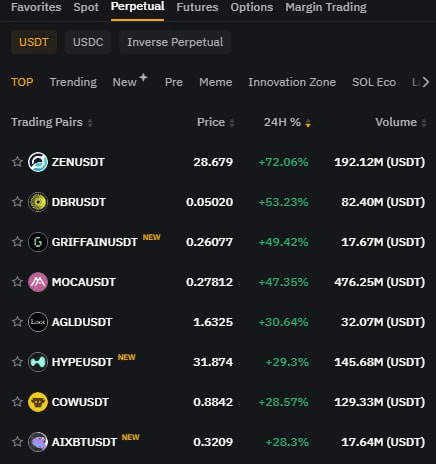Click the MOCA pink coin icon
436x464 pixels.
pyautogui.click(x=38, y=282)
